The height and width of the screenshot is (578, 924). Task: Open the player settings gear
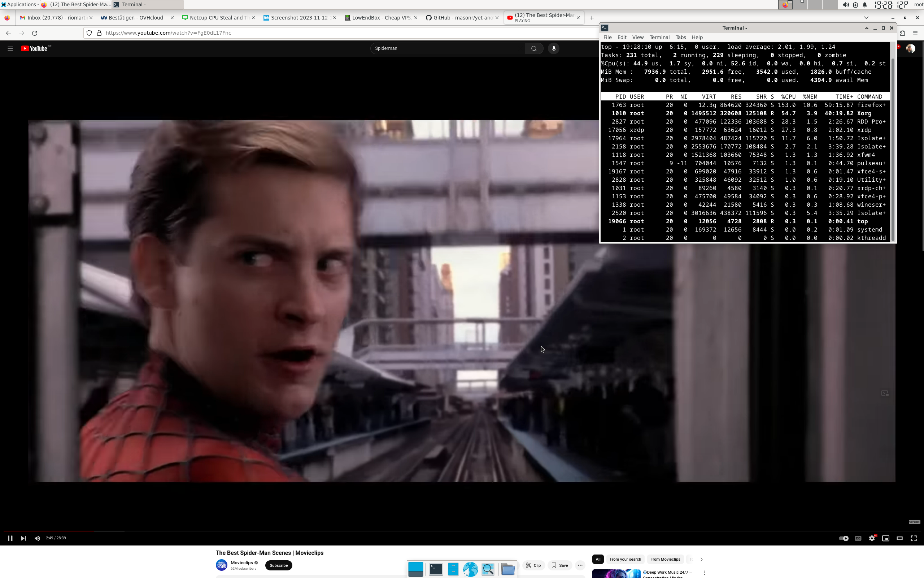pos(872,538)
